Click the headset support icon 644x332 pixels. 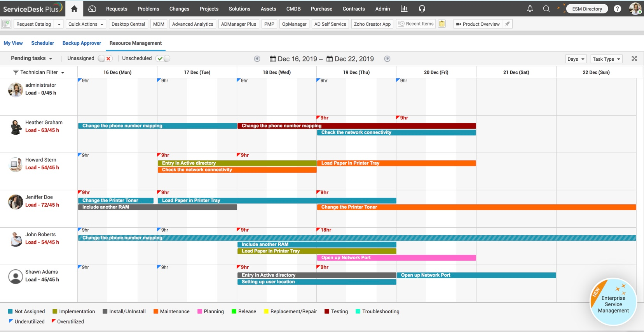pyautogui.click(x=422, y=9)
